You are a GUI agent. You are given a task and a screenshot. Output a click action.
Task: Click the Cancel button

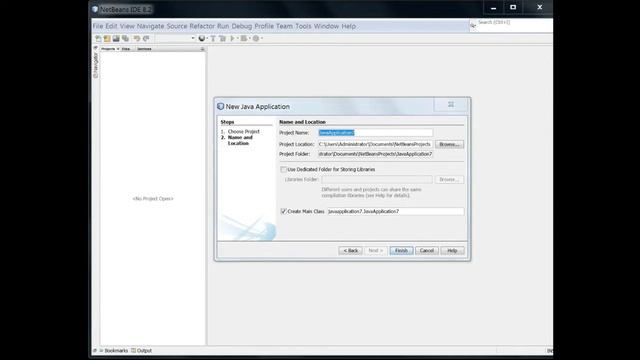tap(427, 250)
